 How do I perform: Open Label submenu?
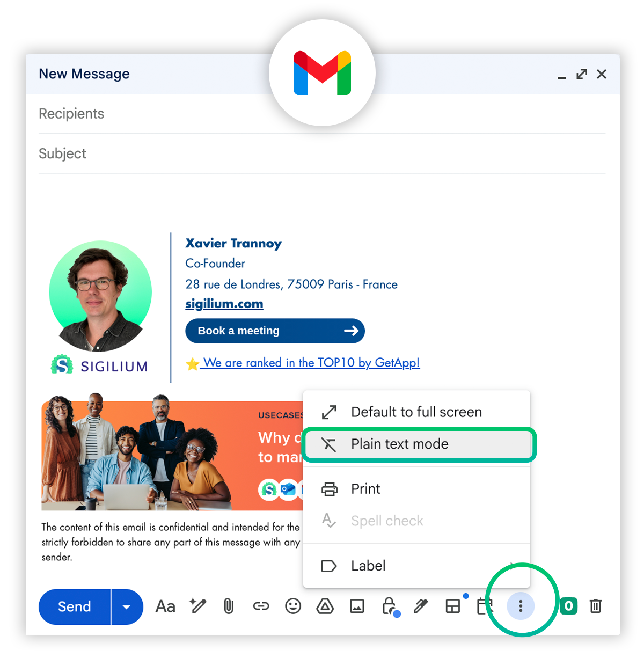click(416, 566)
